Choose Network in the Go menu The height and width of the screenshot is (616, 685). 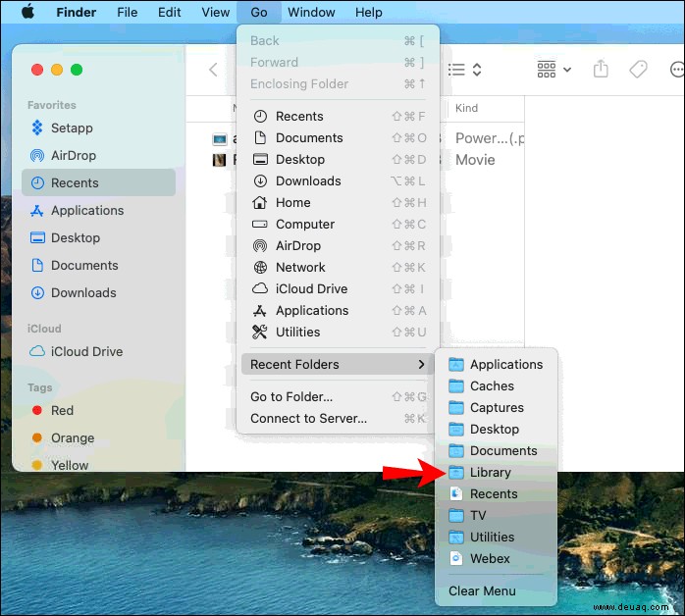coord(339,267)
